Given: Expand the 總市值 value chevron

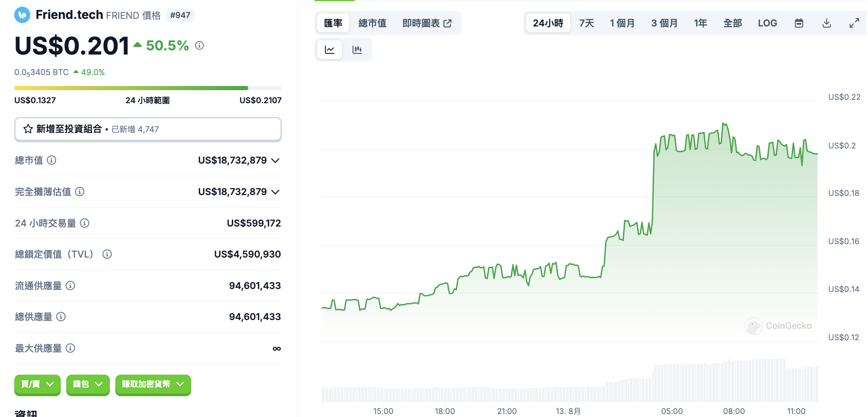Looking at the screenshot, I should (x=275, y=161).
